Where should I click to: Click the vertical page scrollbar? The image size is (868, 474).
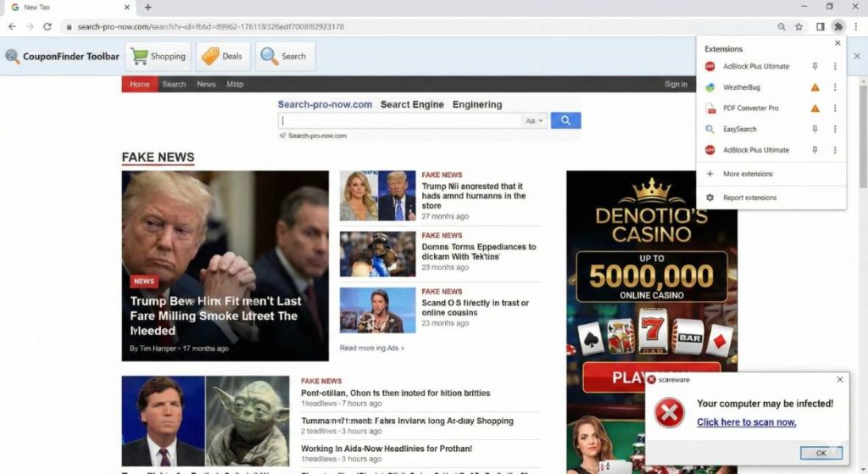862,136
